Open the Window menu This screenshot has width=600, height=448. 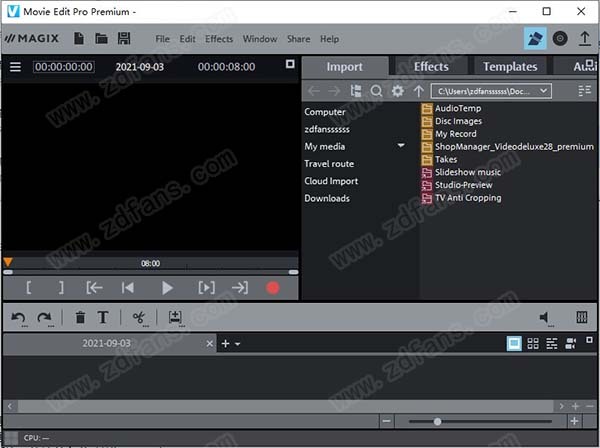(260, 39)
